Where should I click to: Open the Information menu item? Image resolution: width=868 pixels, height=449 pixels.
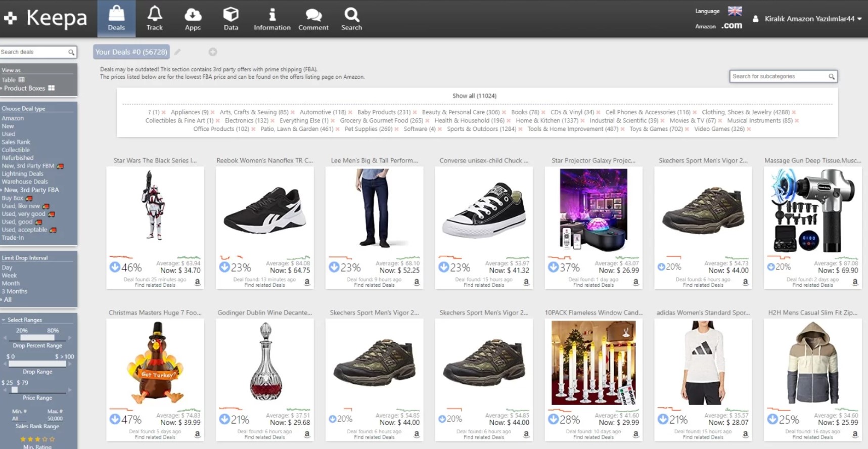coord(272,18)
